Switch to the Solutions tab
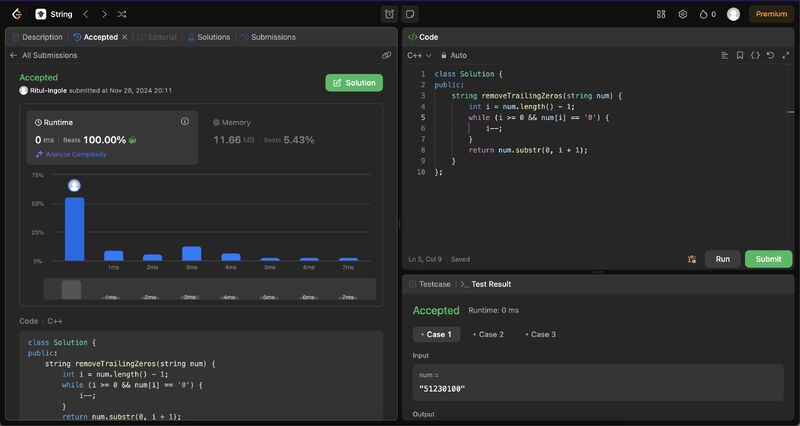Image resolution: width=800 pixels, height=426 pixels. [208, 37]
